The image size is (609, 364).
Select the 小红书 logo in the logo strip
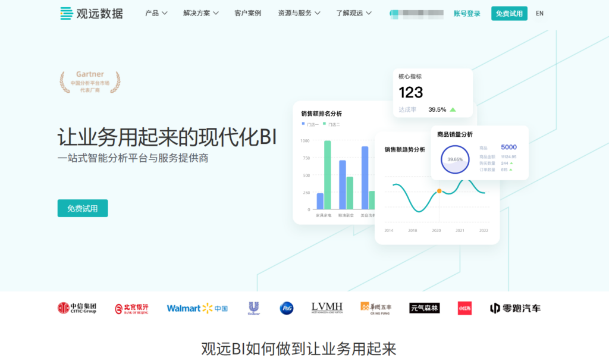pyautogui.click(x=464, y=308)
